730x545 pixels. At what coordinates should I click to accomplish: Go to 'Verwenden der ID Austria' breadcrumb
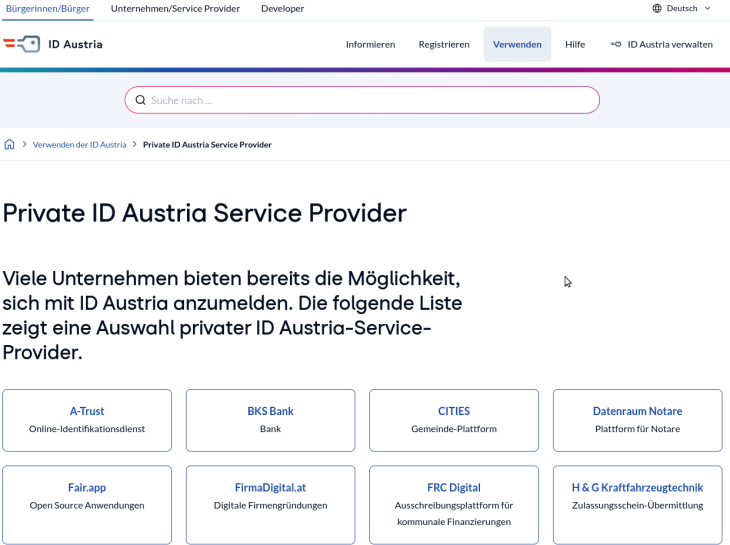coord(79,144)
